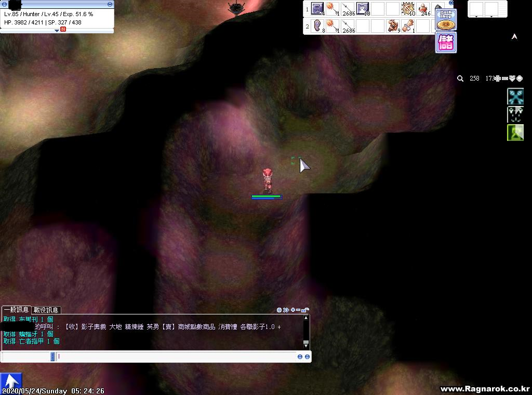Use the hand-with-rope item with count 1 in row 2
The height and width of the screenshot is (395, 532).
click(x=408, y=25)
